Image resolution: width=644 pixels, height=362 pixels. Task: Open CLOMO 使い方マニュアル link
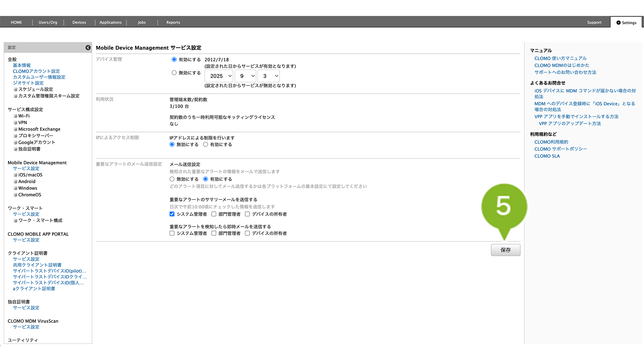560,58
